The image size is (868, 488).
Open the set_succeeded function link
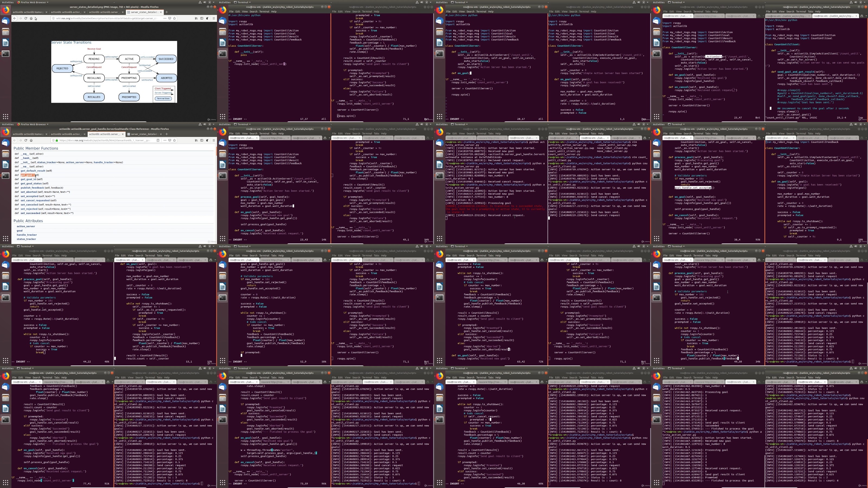point(30,213)
